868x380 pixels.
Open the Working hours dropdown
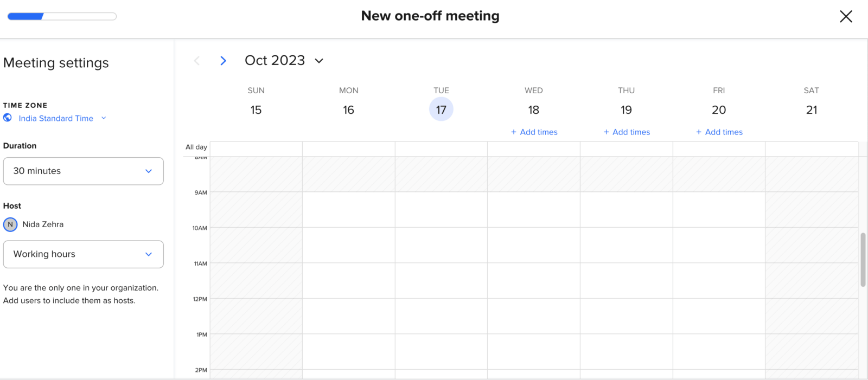click(x=84, y=254)
